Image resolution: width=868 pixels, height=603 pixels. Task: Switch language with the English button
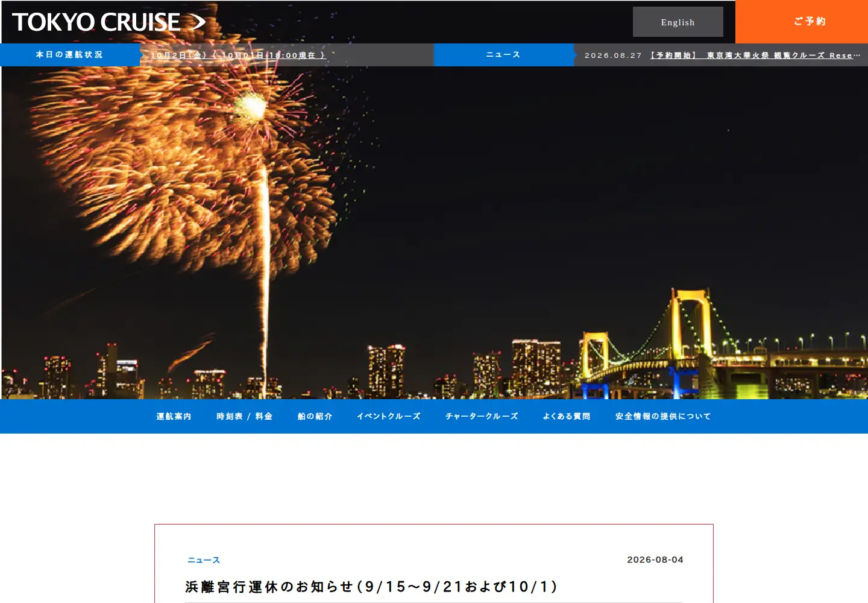click(678, 22)
